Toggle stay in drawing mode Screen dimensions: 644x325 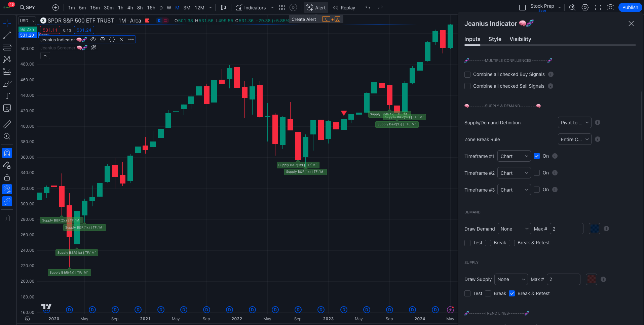pos(7,165)
